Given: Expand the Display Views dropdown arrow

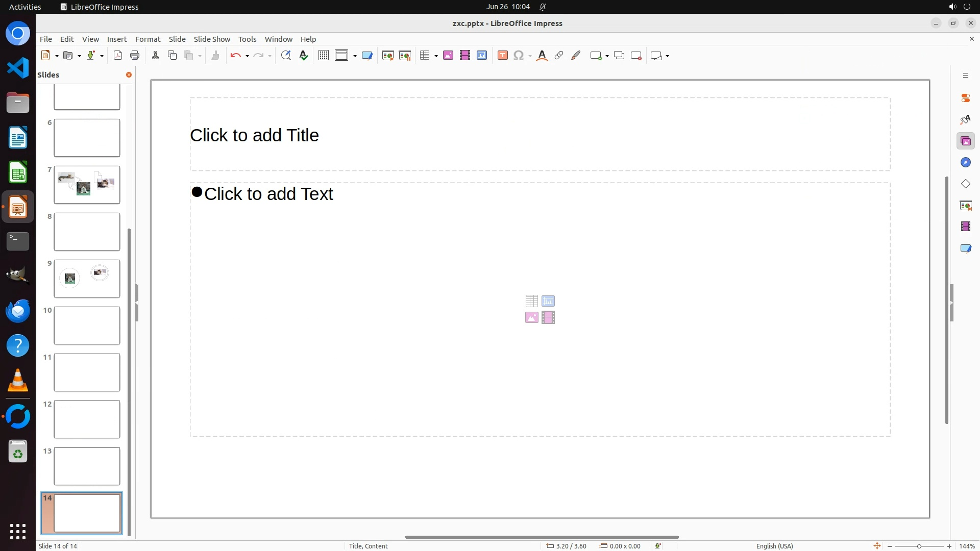Looking at the screenshot, I should [355, 56].
